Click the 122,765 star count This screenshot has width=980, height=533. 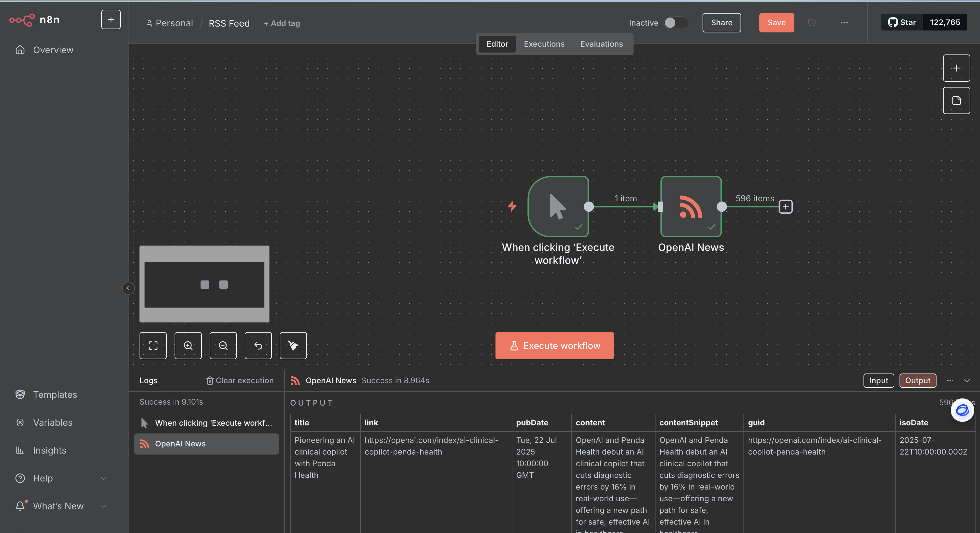[x=945, y=22]
